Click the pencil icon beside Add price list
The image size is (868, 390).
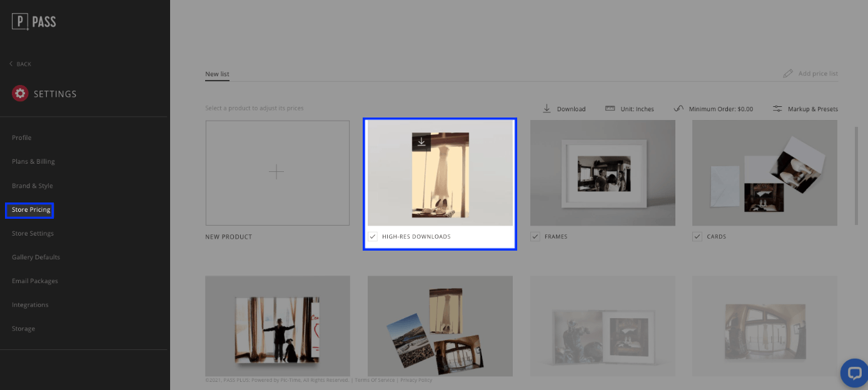(x=788, y=73)
